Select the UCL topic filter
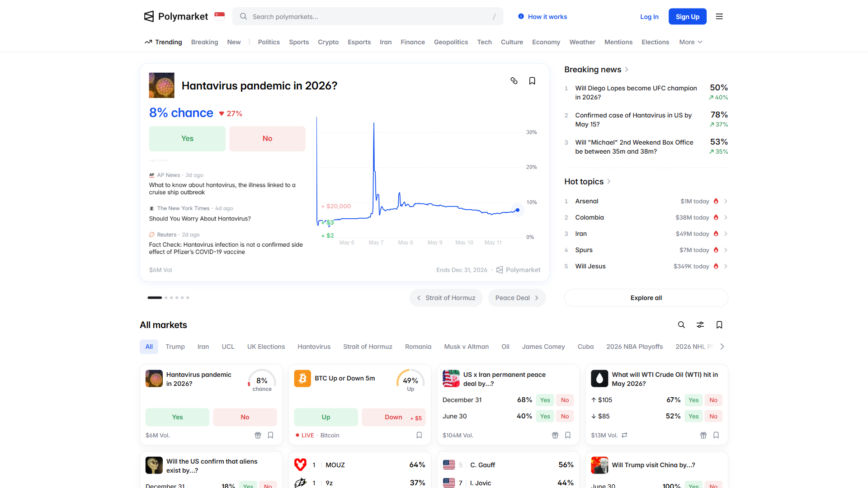 (x=228, y=347)
